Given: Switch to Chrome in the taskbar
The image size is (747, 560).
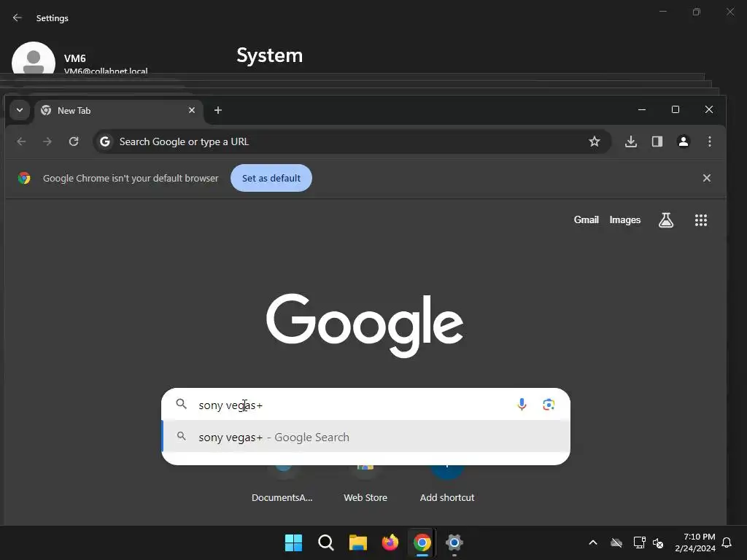Looking at the screenshot, I should click(x=422, y=542).
